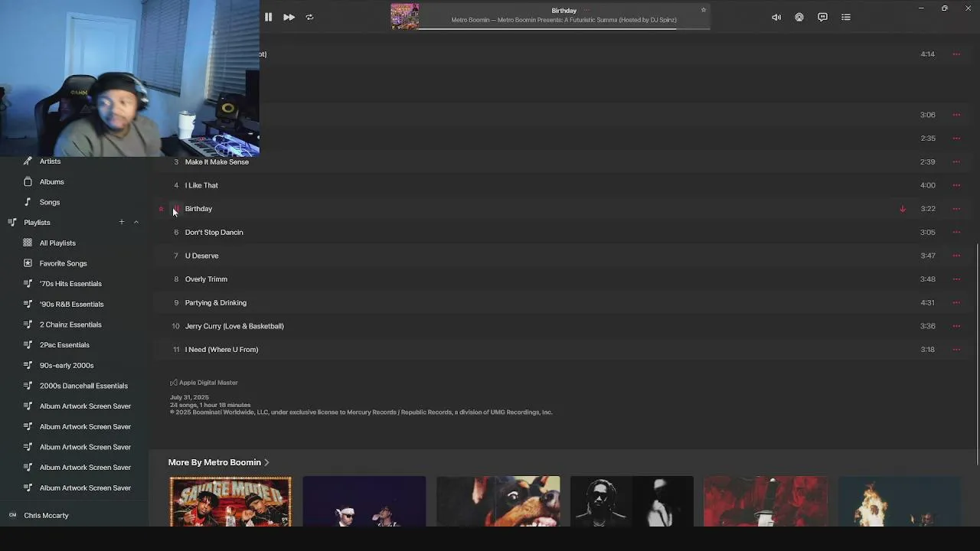Play track Make It Make Sense
Image resolution: width=980 pixels, height=551 pixels.
click(217, 162)
